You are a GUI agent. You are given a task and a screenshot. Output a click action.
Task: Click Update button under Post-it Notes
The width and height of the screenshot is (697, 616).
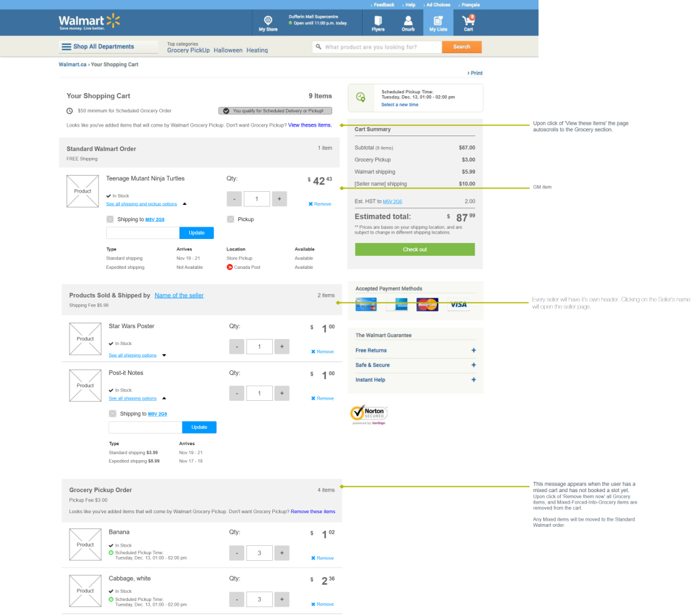coord(199,427)
